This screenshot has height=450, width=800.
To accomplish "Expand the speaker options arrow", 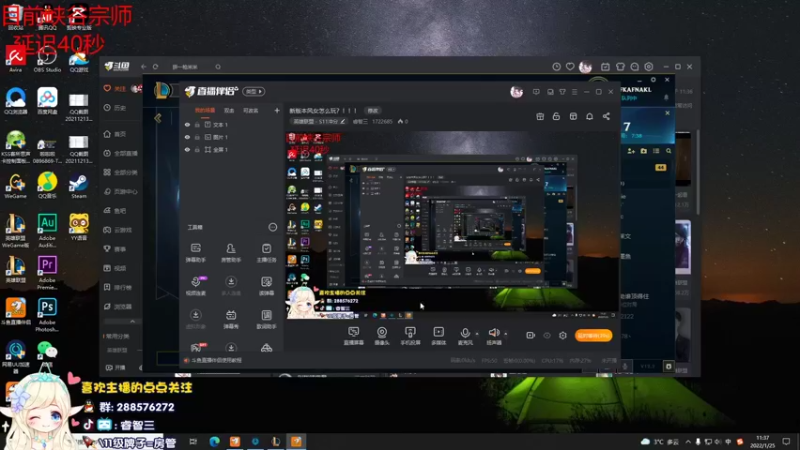I will pos(506,334).
